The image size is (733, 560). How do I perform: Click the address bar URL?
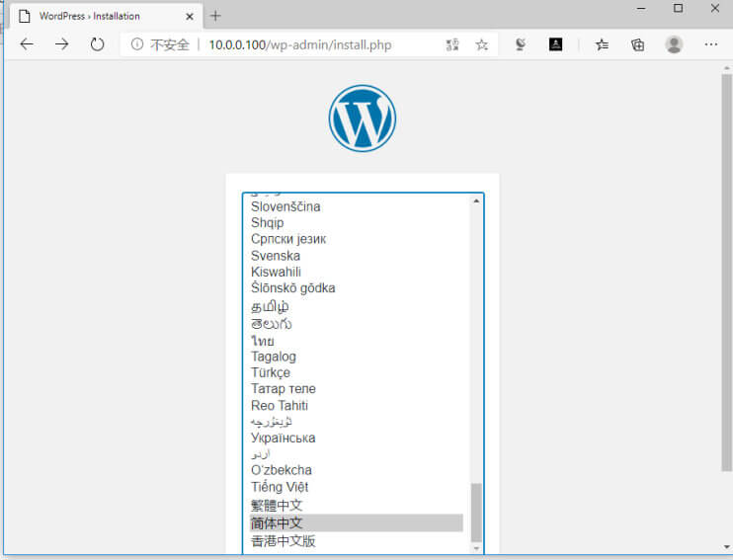(x=299, y=44)
